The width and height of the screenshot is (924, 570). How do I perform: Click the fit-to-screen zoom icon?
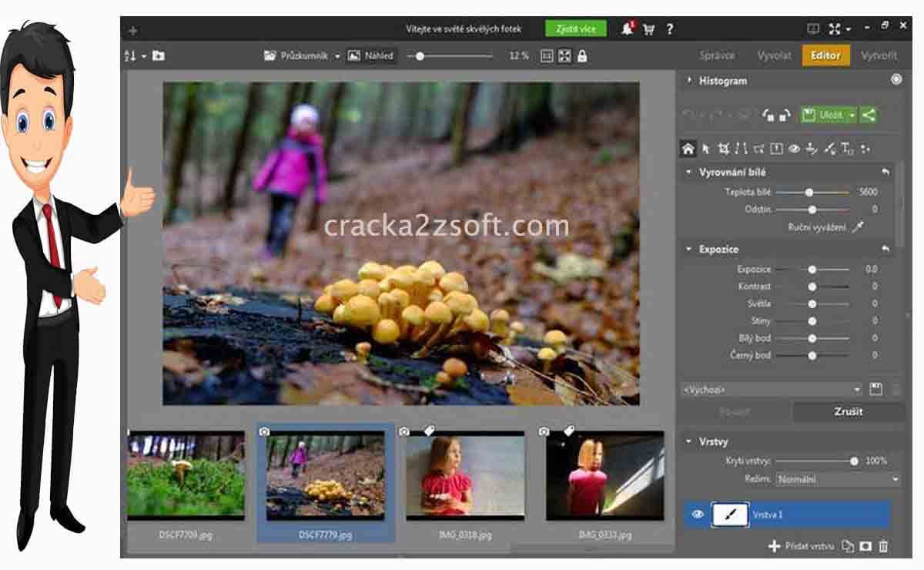coord(565,55)
